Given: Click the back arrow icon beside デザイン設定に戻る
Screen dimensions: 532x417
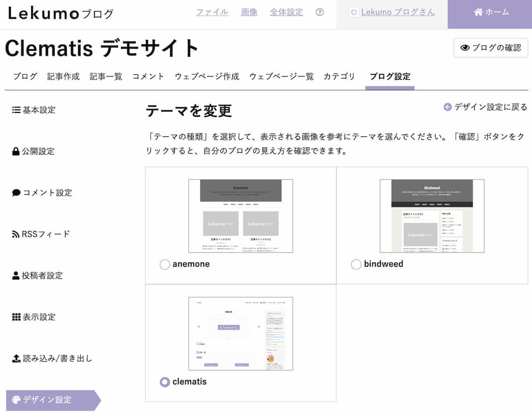Looking at the screenshot, I should [448, 107].
